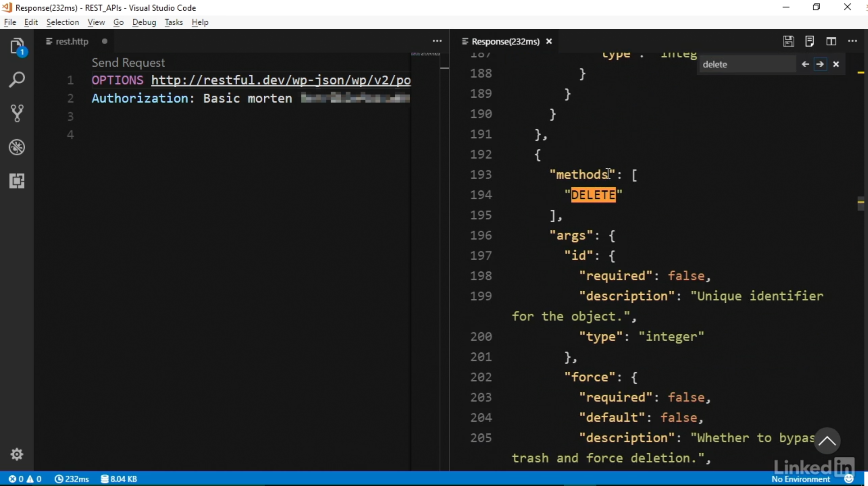The height and width of the screenshot is (486, 868).
Task: Open the View menu
Action: pos(96,22)
